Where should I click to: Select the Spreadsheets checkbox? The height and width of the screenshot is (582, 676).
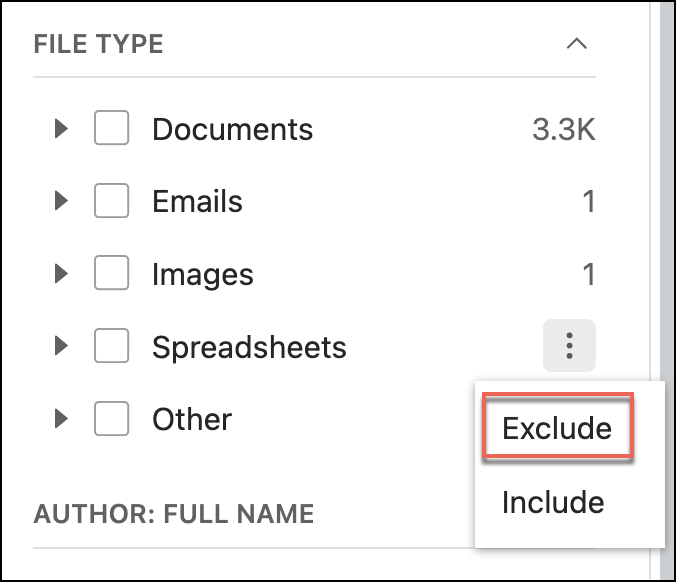(111, 346)
